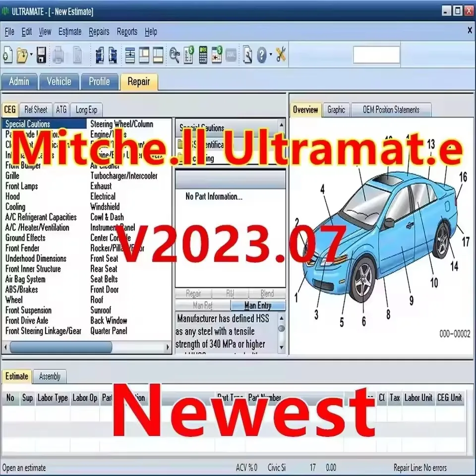Open the Reports menu

127,32
